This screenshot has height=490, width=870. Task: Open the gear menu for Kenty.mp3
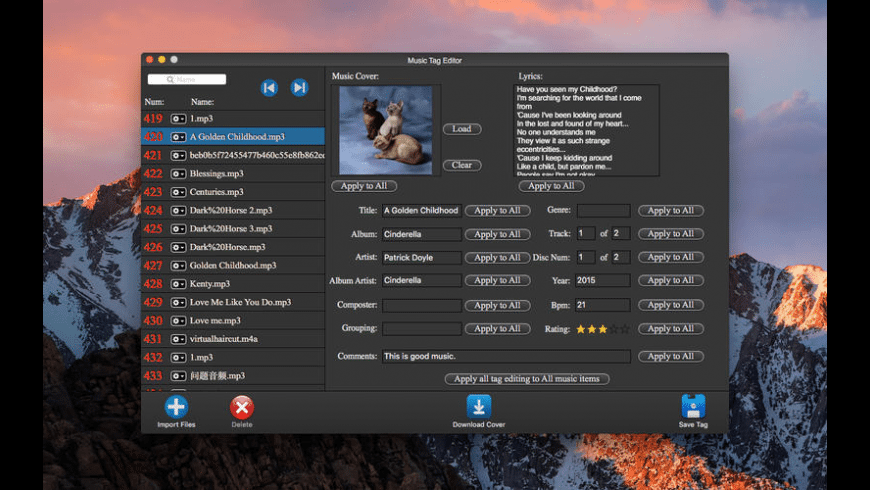click(179, 284)
